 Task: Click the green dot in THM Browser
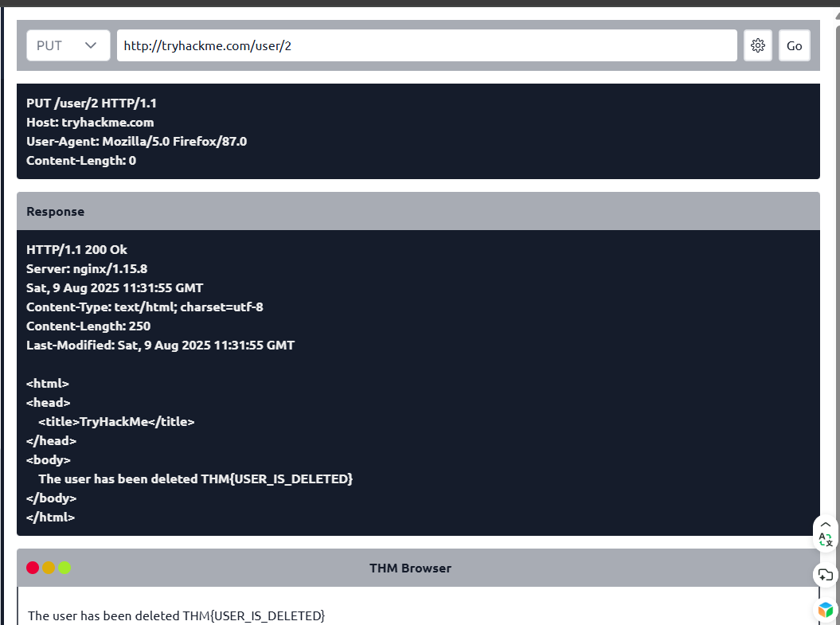[64, 568]
